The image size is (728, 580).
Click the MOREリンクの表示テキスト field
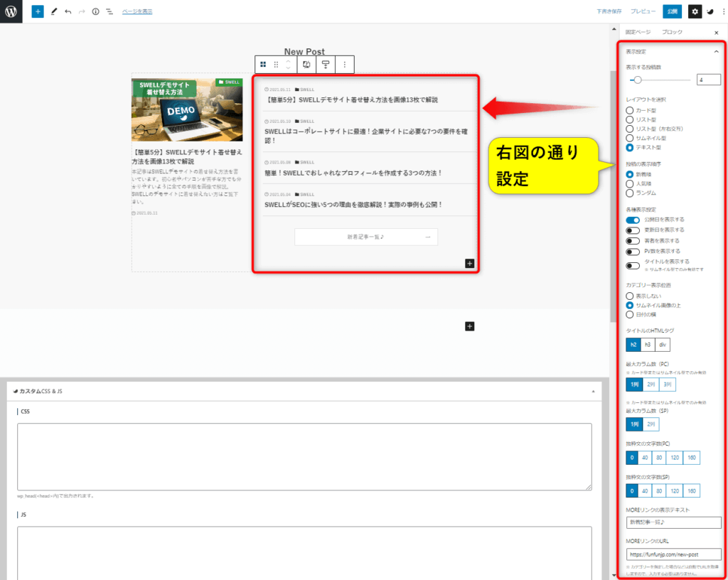tap(674, 522)
